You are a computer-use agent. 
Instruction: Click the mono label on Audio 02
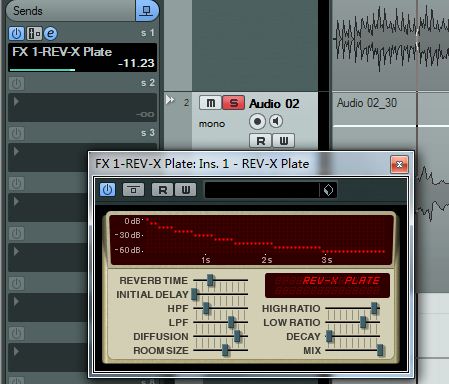212,124
